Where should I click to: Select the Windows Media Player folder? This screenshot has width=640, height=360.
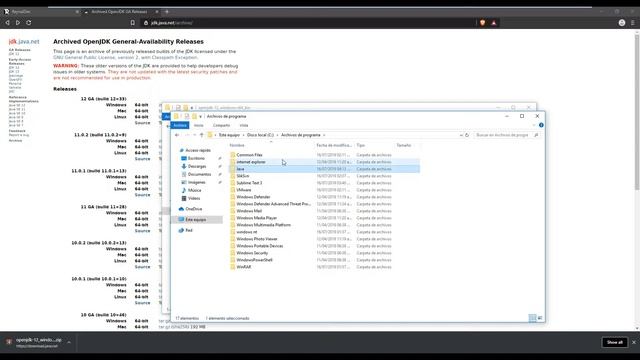(x=256, y=218)
